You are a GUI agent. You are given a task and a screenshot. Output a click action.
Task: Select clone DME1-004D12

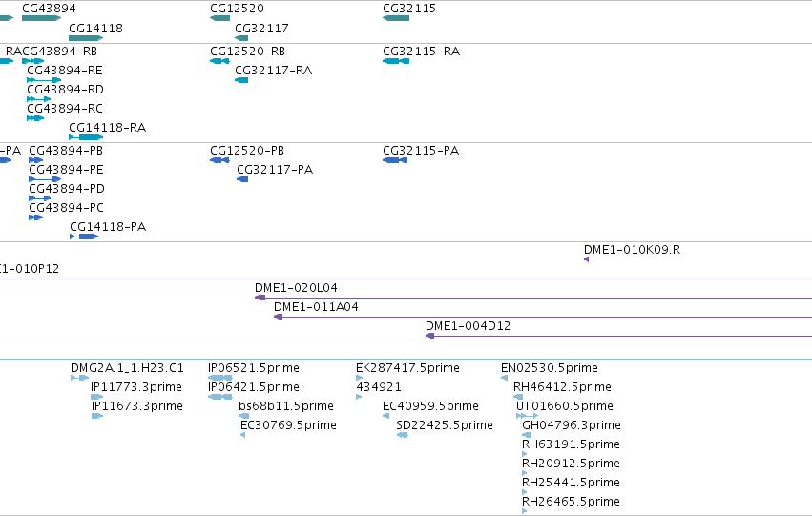click(468, 326)
